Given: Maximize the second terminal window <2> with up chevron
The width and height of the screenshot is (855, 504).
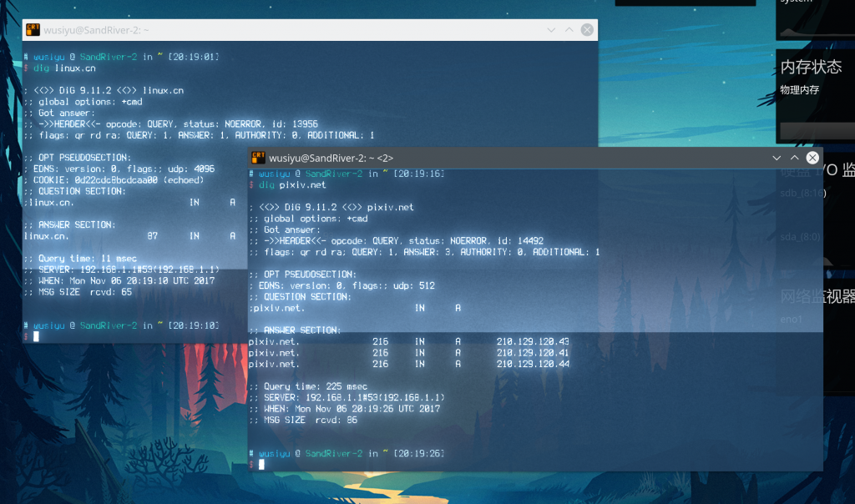Looking at the screenshot, I should 795,158.
